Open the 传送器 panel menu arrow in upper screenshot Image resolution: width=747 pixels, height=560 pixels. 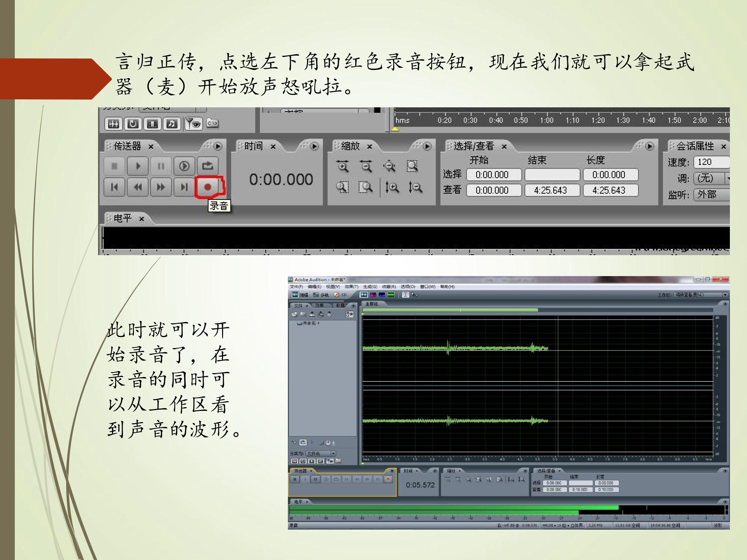[218, 146]
